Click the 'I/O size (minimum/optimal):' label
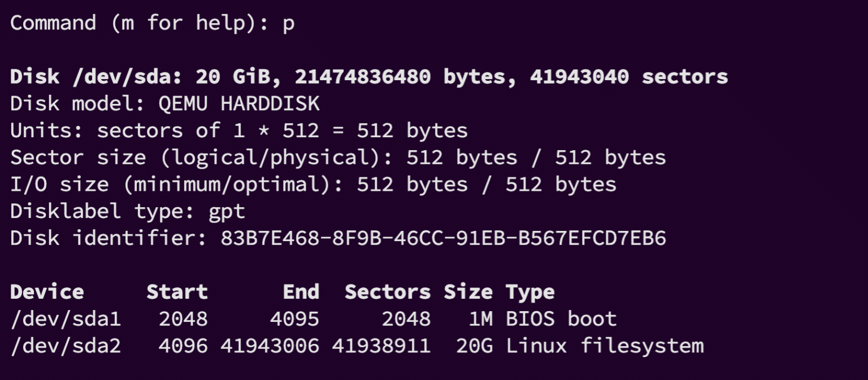868x380 pixels. [x=176, y=185]
